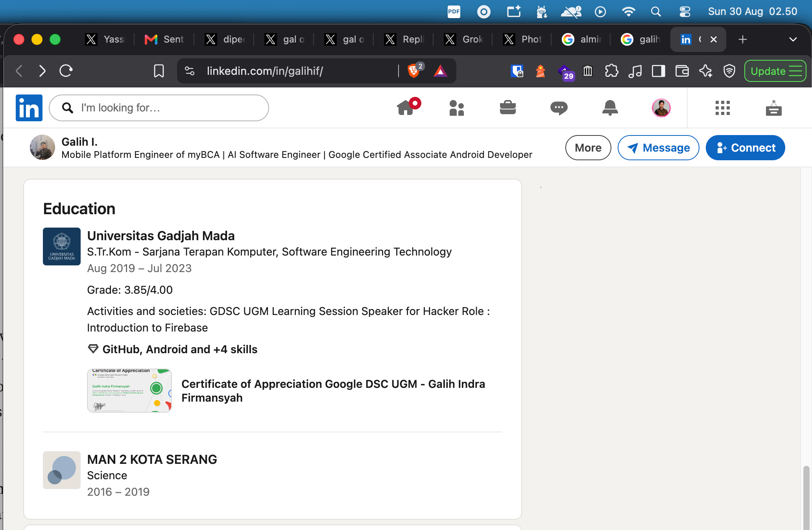
Task: Open My Network people icon
Action: tap(457, 108)
